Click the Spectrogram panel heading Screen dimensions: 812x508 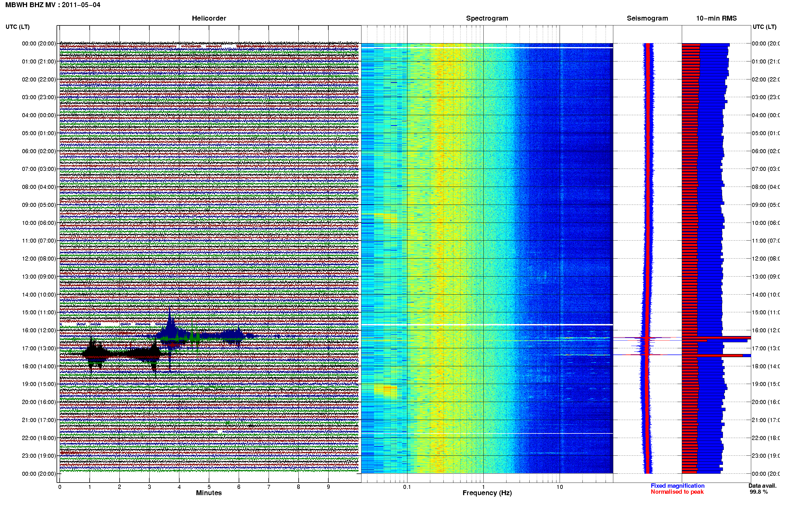487,19
